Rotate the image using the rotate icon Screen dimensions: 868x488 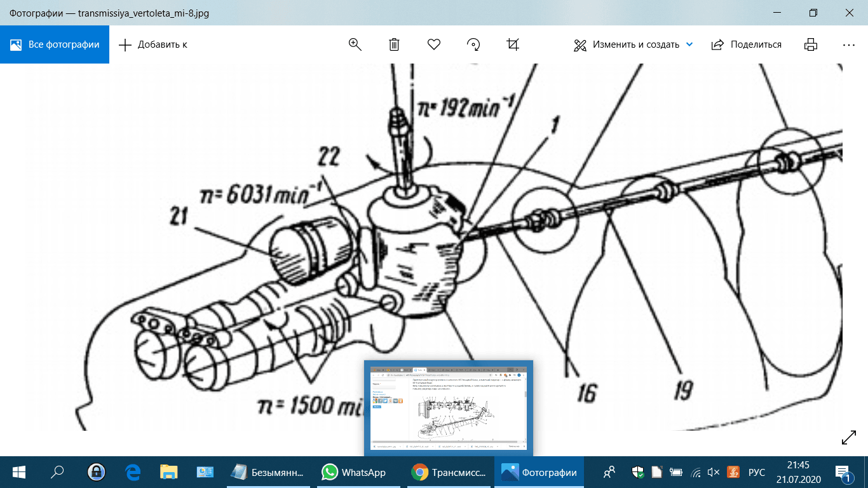[x=473, y=44]
